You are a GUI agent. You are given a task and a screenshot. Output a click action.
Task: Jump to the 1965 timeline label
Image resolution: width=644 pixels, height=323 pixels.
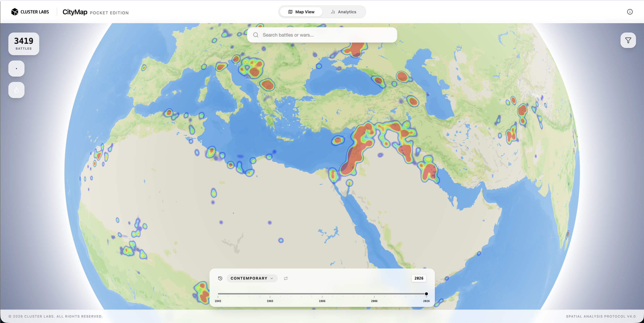click(270, 301)
